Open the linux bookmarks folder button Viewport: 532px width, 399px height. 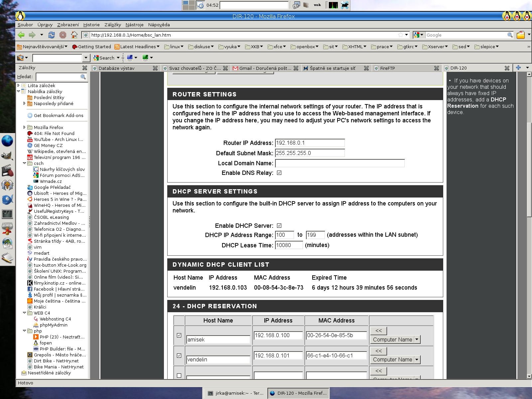coord(174,47)
